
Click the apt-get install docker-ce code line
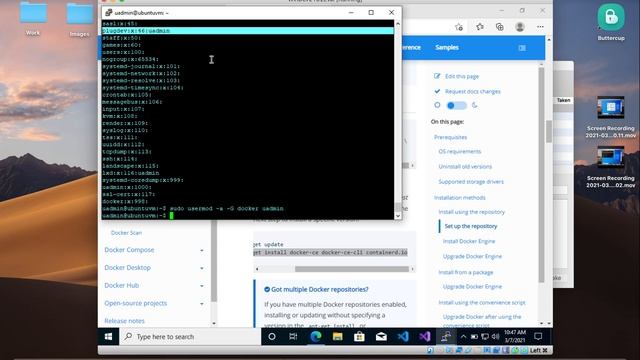click(330, 253)
